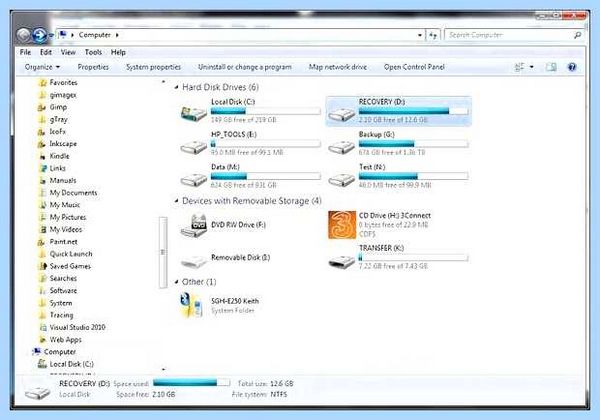Screen dimensions: 600x420
Task: Click the Search Computer field
Action: pos(509,35)
